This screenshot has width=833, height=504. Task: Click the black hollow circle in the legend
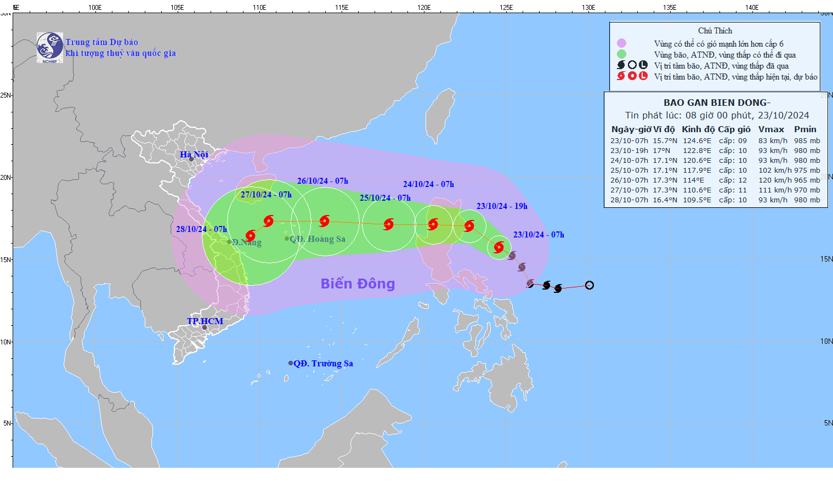pyautogui.click(x=632, y=65)
